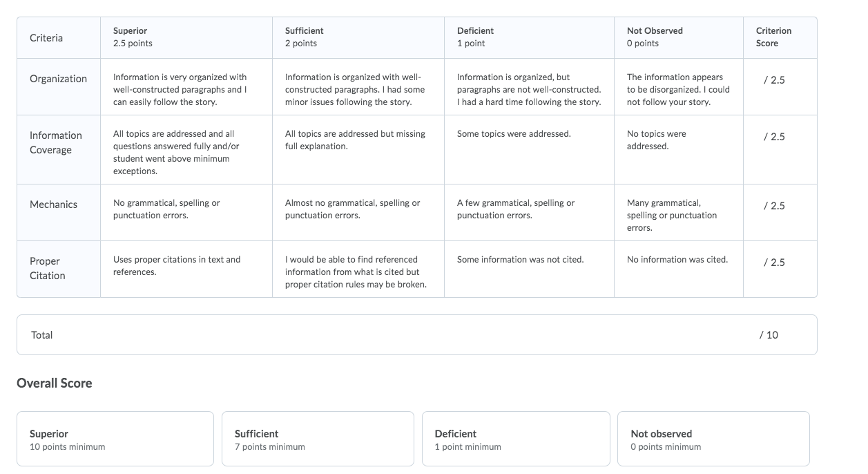Select Sufficient overall score box
The width and height of the screenshot is (868, 474).
tap(318, 439)
